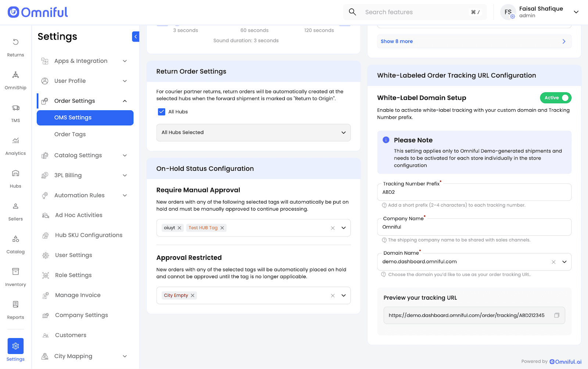Viewport: 588px width, 369px height.
Task: Open Inventory from the sidebar
Action: point(15,277)
